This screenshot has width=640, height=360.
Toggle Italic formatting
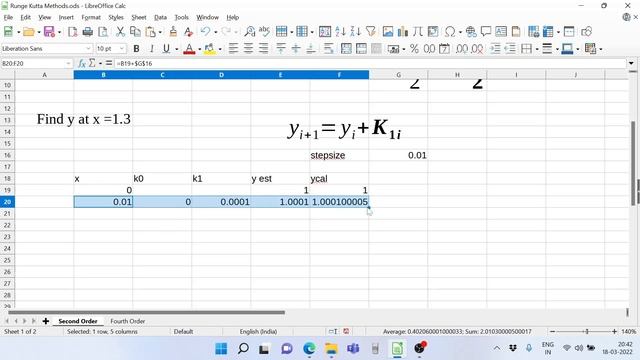click(151, 49)
